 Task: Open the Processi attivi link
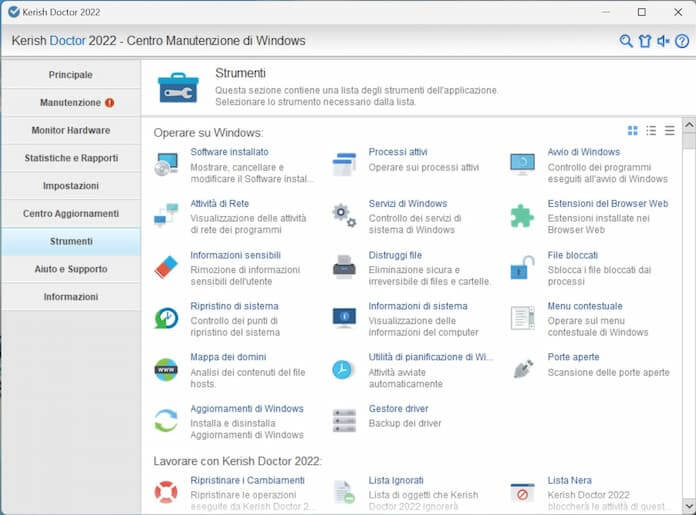pyautogui.click(x=398, y=152)
